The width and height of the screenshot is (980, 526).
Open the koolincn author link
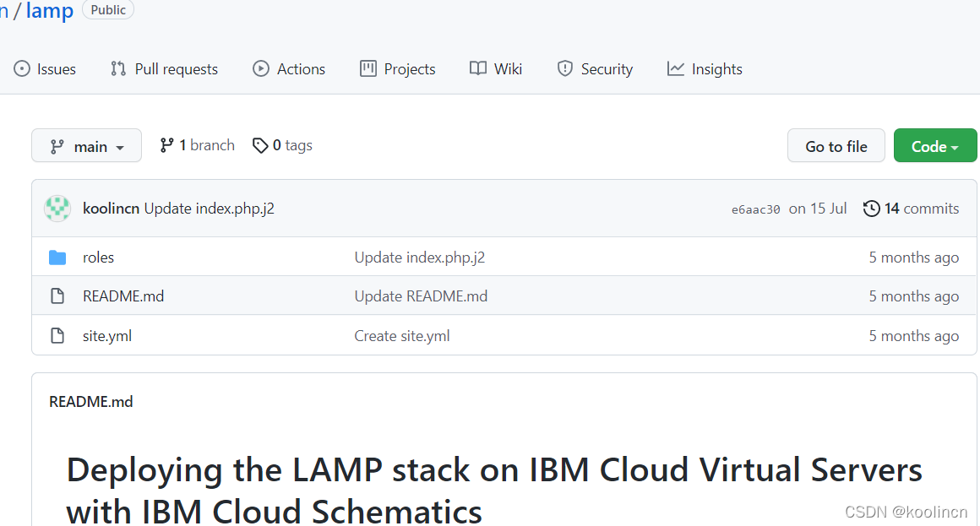click(111, 209)
